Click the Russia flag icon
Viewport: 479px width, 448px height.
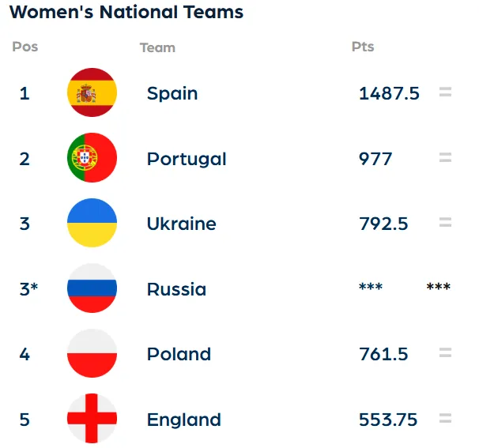click(x=92, y=288)
